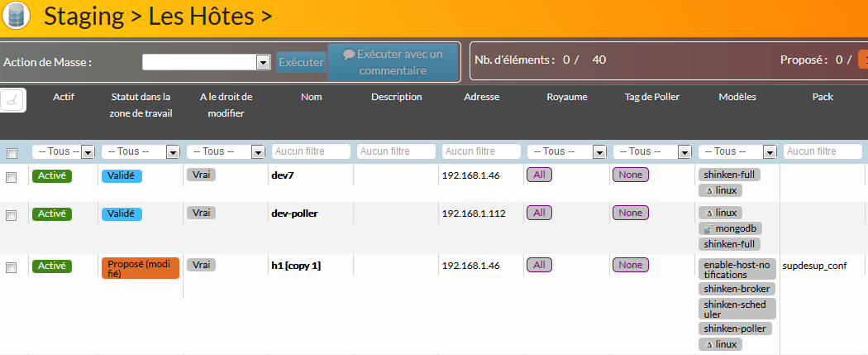Click the mongodb template tag icon
The height and width of the screenshot is (355, 868).
pyautogui.click(x=708, y=228)
